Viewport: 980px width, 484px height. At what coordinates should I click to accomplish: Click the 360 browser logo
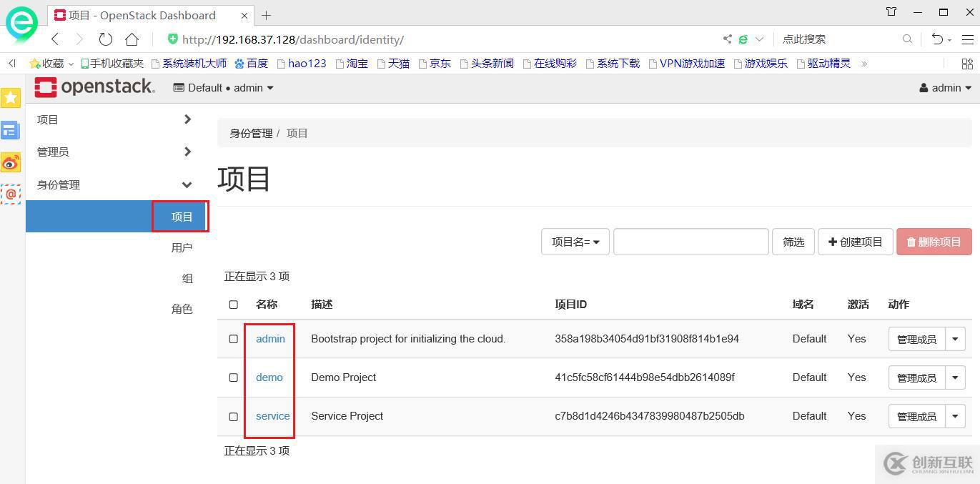click(x=21, y=24)
